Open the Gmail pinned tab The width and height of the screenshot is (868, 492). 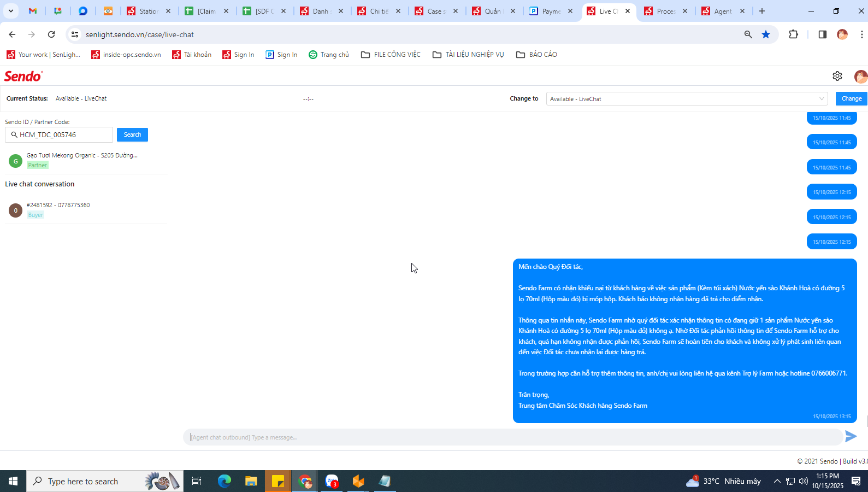click(33, 11)
